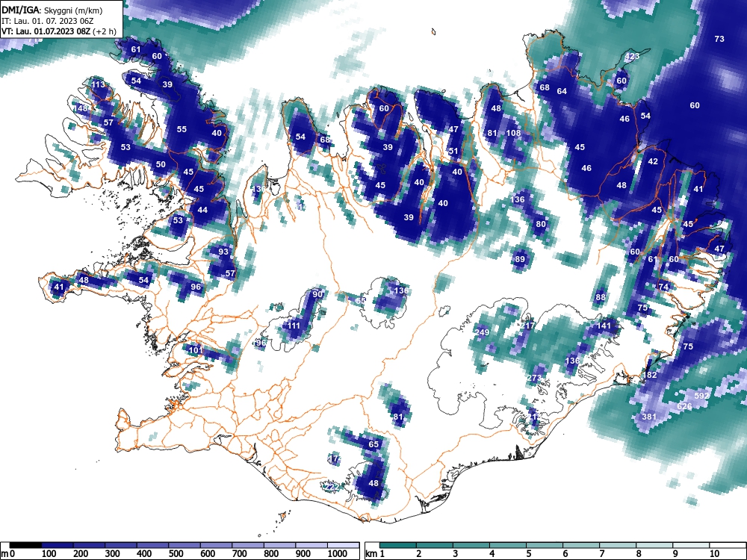Click the visibility value '90'
The height and width of the screenshot is (560, 747).
pos(317,294)
